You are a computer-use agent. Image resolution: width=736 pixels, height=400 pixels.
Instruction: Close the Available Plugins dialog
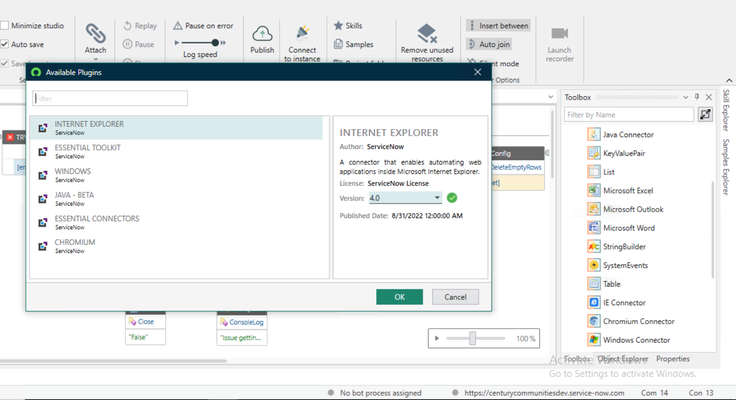pos(477,72)
